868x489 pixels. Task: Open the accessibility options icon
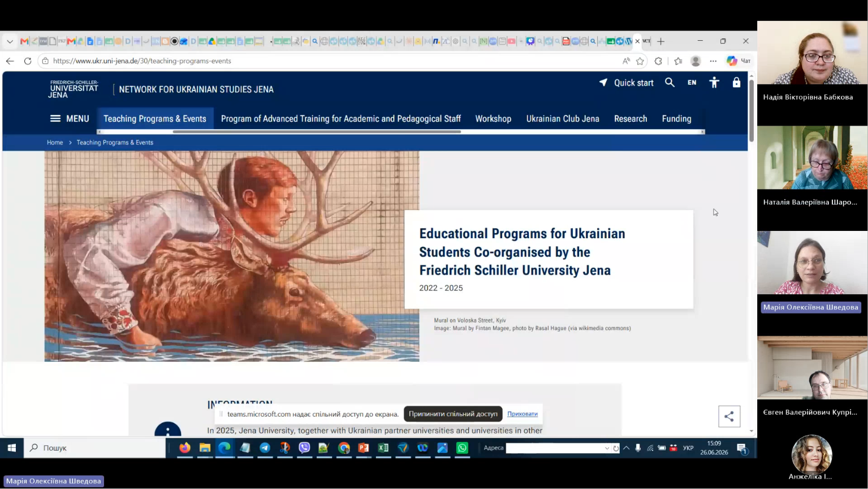coord(714,83)
